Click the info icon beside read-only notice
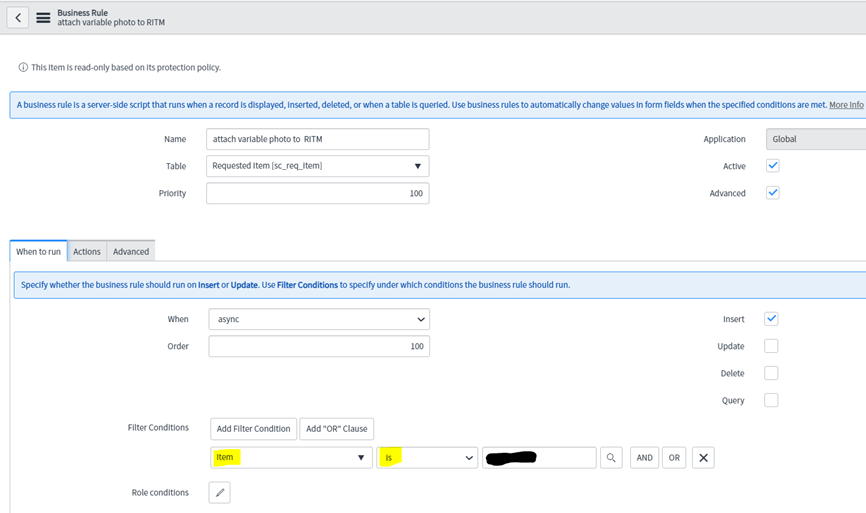 pos(23,67)
